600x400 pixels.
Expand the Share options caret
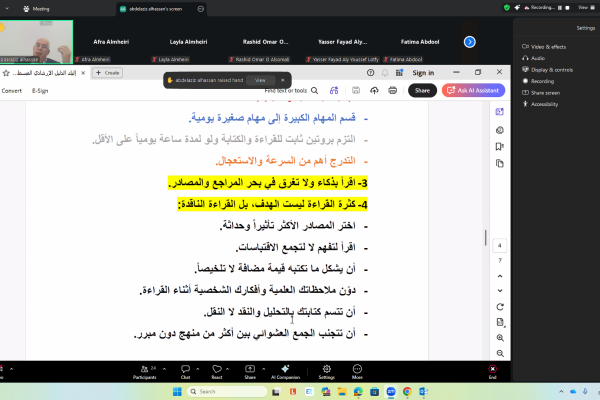(x=263, y=369)
